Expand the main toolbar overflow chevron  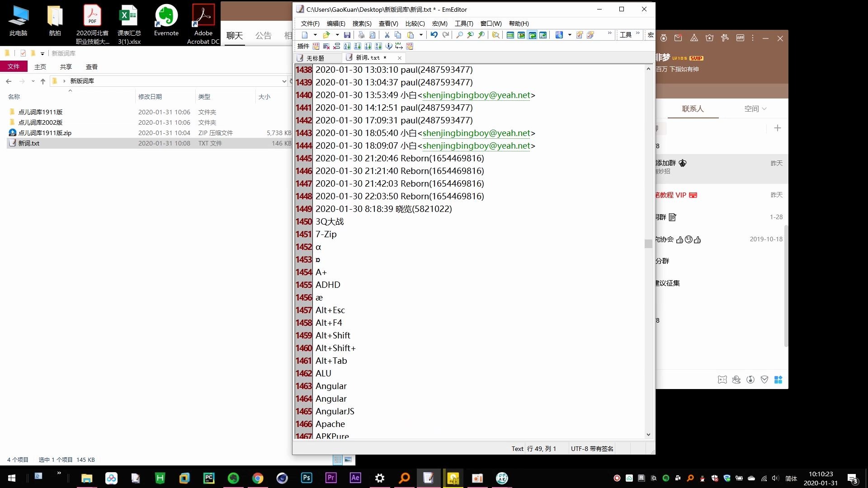coord(610,33)
